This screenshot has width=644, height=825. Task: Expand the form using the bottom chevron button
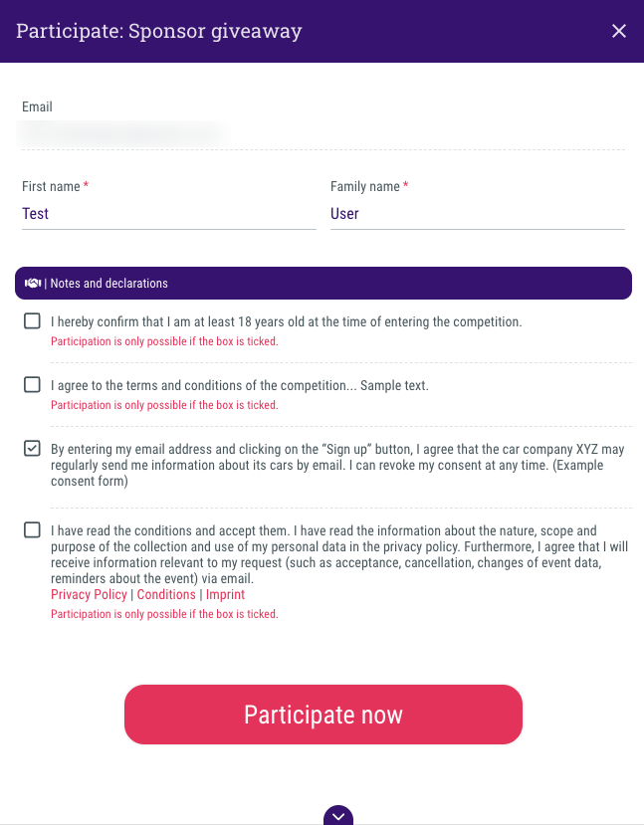pyautogui.click(x=337, y=816)
